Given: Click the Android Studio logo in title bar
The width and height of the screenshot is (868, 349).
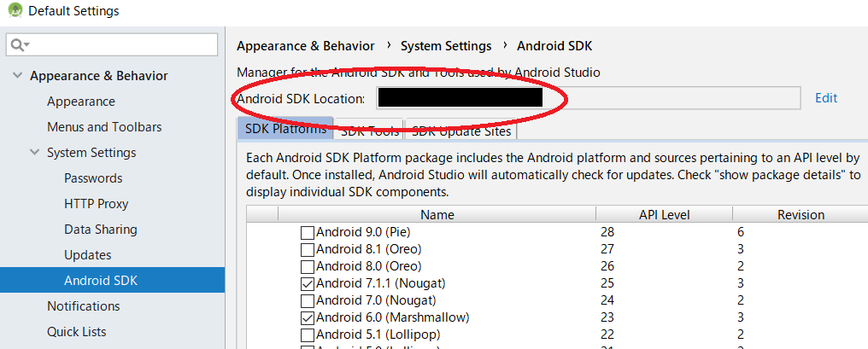Looking at the screenshot, I should point(13,11).
